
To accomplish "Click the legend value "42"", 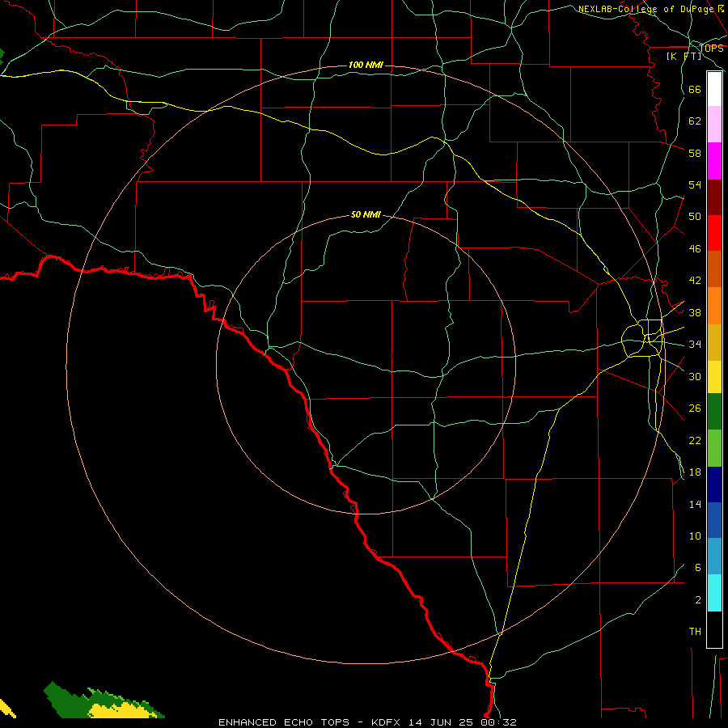I will coord(695,281).
